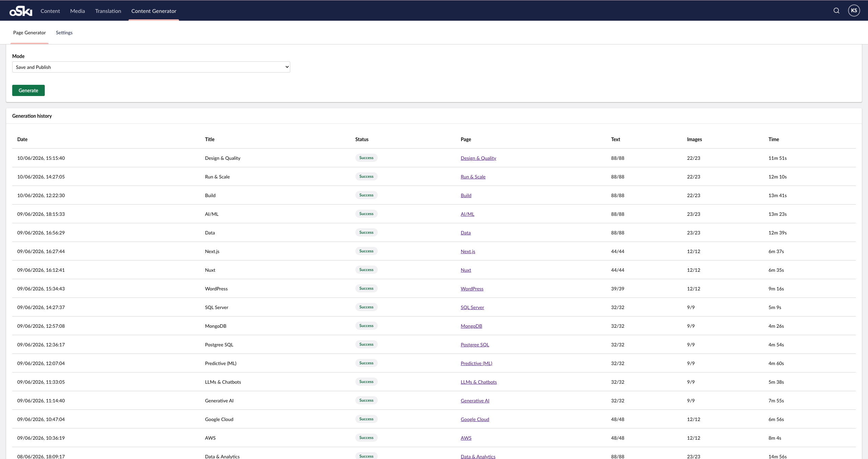Open the Google Cloud page link

point(475,419)
